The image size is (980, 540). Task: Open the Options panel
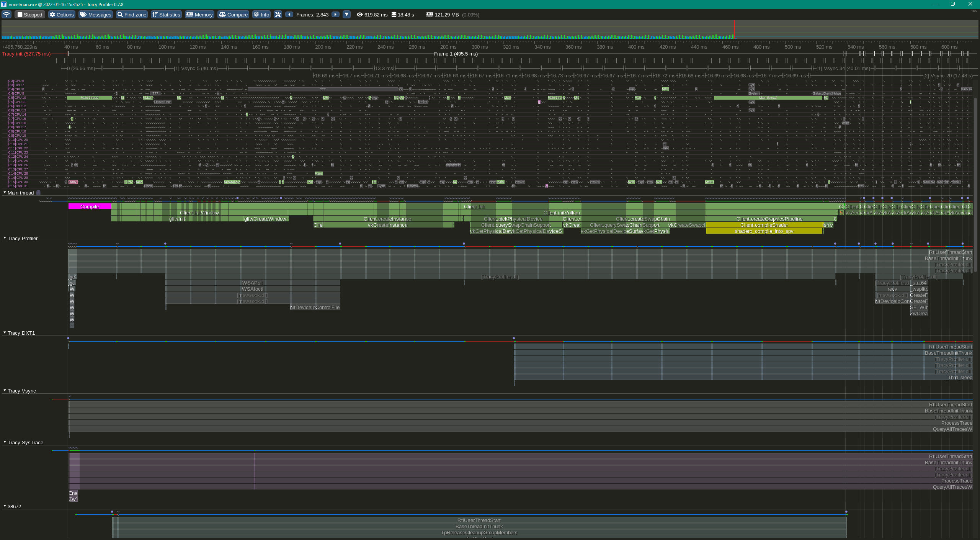tap(62, 15)
